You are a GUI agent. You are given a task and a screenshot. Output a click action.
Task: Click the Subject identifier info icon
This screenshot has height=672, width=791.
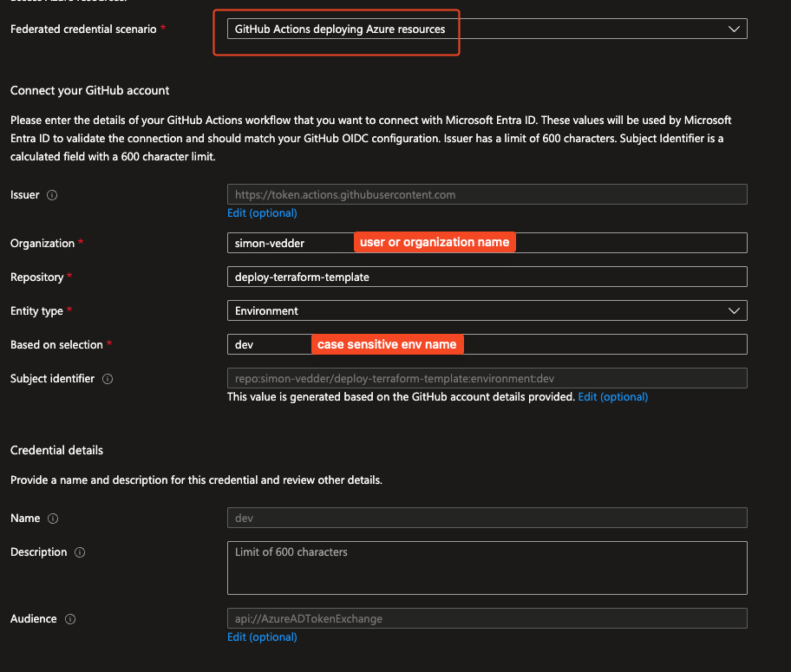click(x=108, y=379)
